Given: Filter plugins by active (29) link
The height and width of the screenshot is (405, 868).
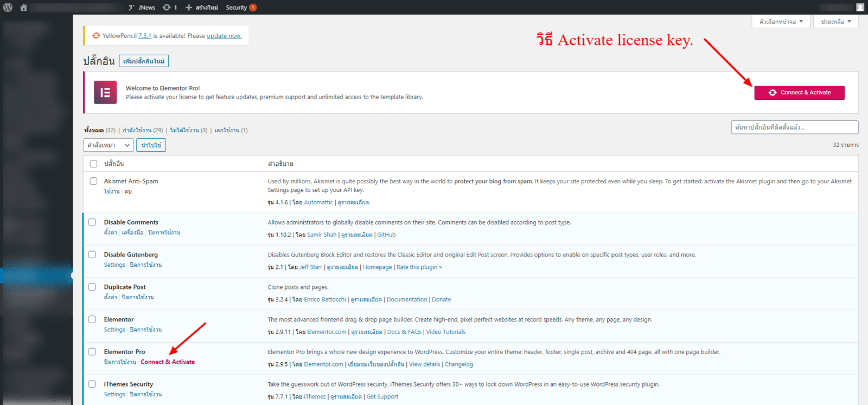Looking at the screenshot, I should click(143, 130).
